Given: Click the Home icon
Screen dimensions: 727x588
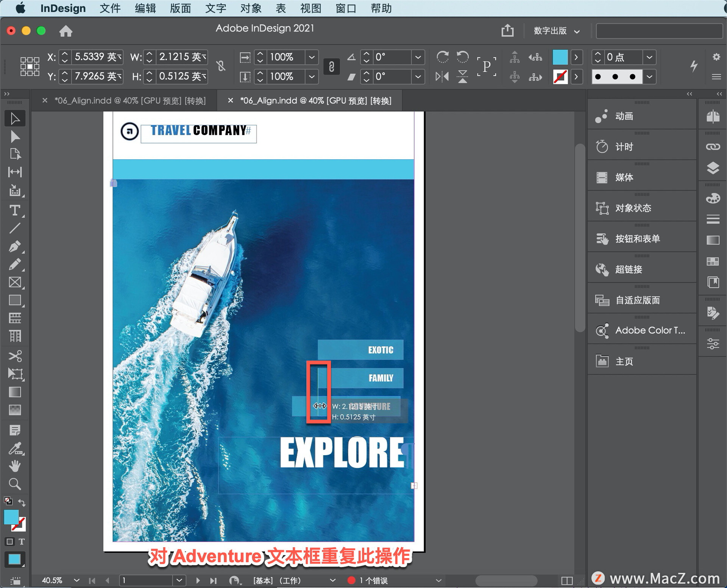Looking at the screenshot, I should click(x=66, y=31).
